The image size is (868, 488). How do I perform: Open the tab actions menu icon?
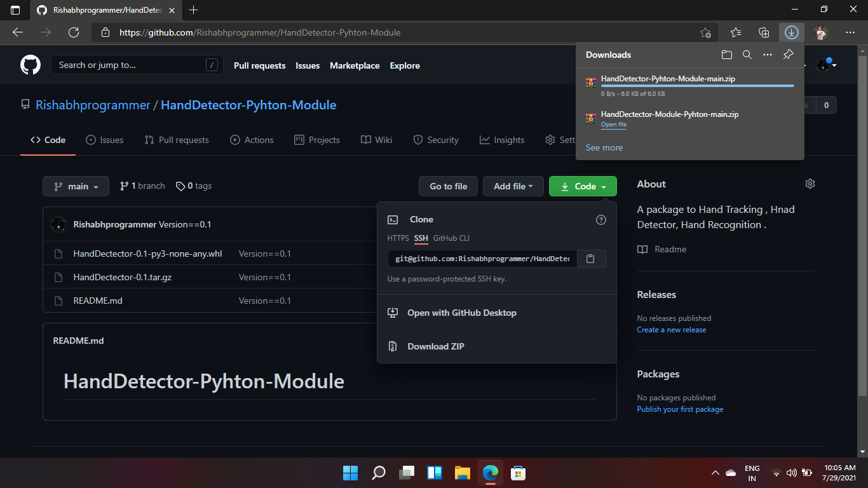pos(15,10)
